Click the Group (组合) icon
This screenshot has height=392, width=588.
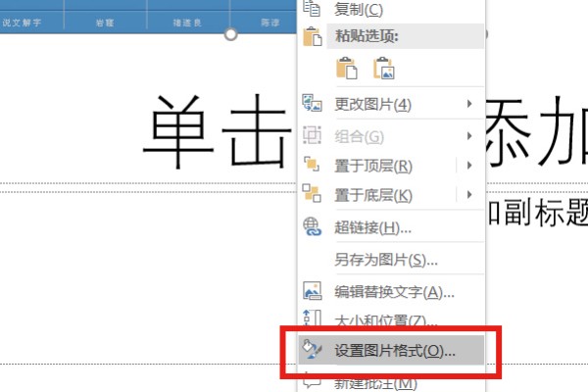coord(312,135)
